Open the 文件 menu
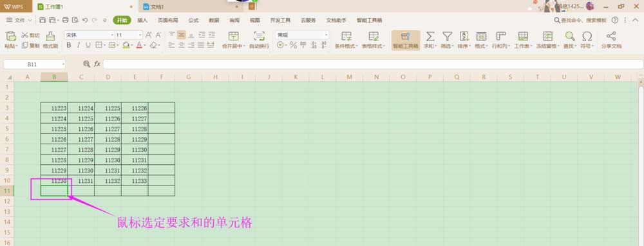 pyautogui.click(x=19, y=20)
